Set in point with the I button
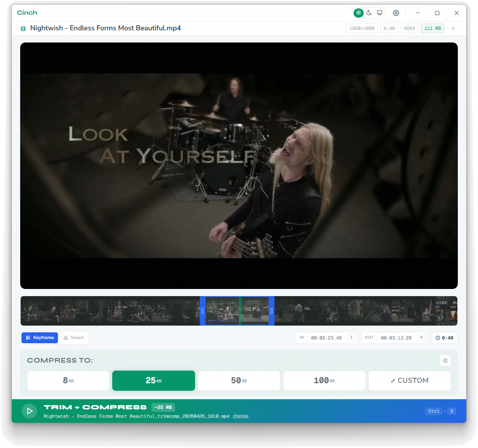The height and width of the screenshot is (448, 478). (351, 338)
